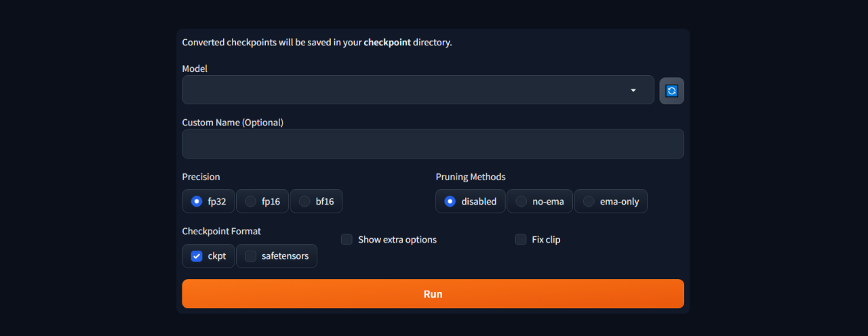Screen dimensions: 868x336
Task: Click the refresh model list icon
Action: pos(671,91)
